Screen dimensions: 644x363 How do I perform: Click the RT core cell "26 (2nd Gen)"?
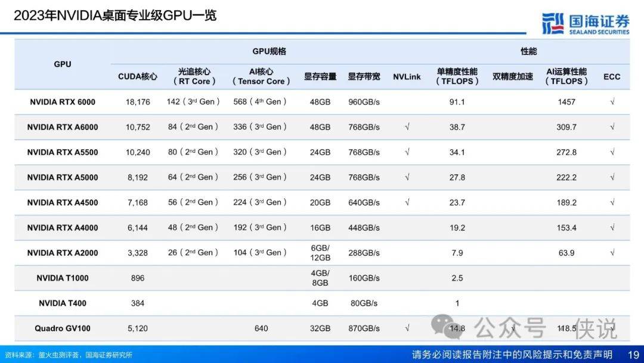[x=193, y=253]
